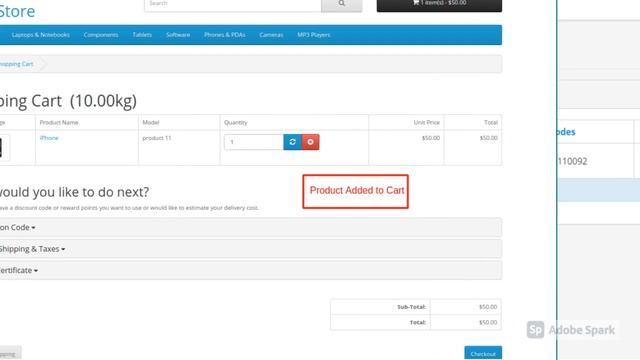This screenshot has height=360, width=640.
Task: Remove iPhone with the red delete icon
Action: (x=311, y=142)
